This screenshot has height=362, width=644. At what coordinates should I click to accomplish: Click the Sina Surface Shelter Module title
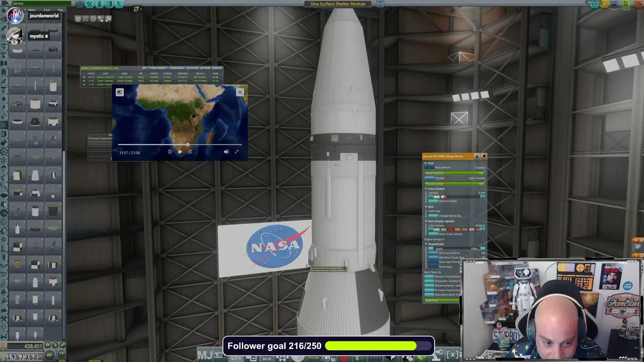point(338,4)
